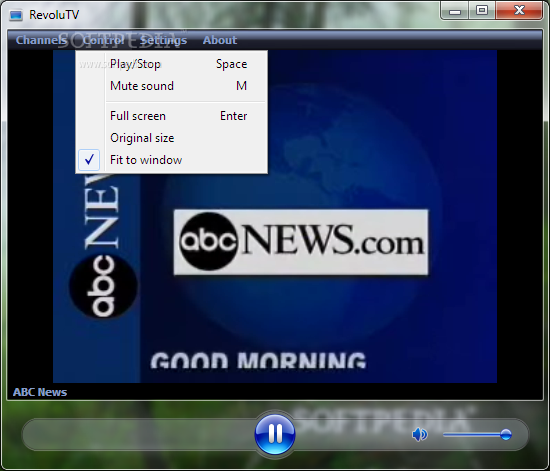Close the RevoluTV window

point(519,11)
